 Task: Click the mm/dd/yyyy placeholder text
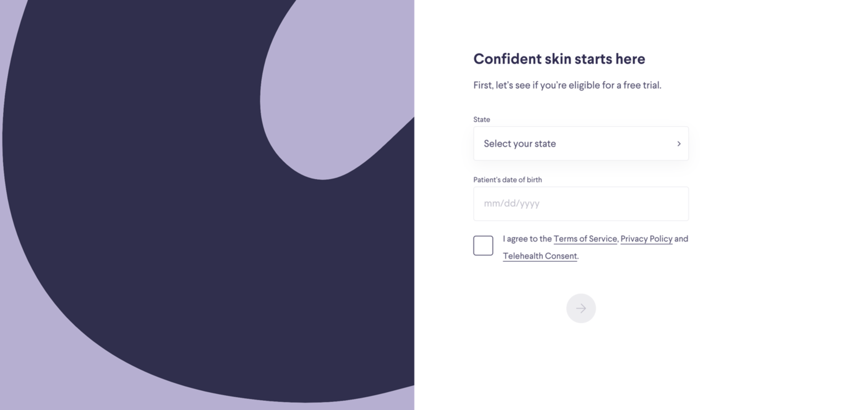(x=512, y=203)
